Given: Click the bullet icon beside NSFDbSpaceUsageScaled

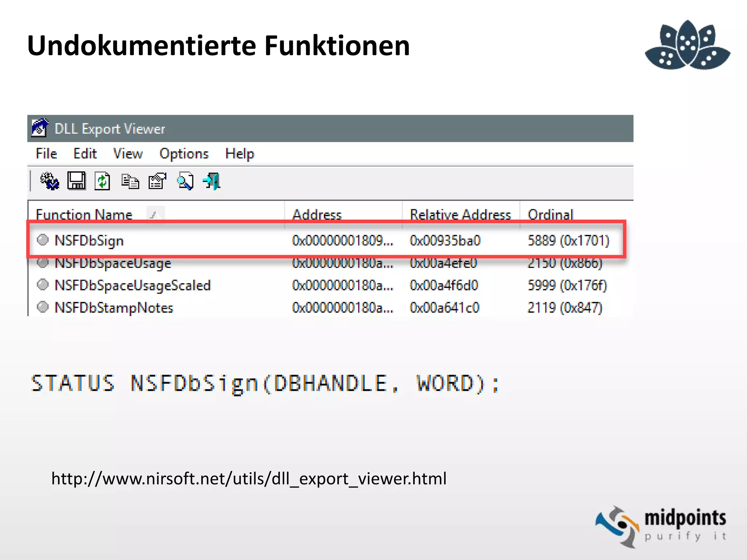Looking at the screenshot, I should [43, 284].
